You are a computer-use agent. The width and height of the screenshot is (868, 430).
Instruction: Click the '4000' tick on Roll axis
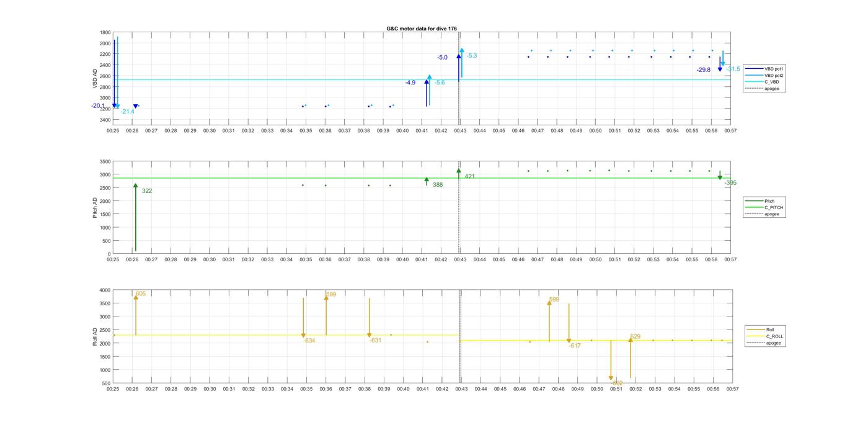coord(105,290)
